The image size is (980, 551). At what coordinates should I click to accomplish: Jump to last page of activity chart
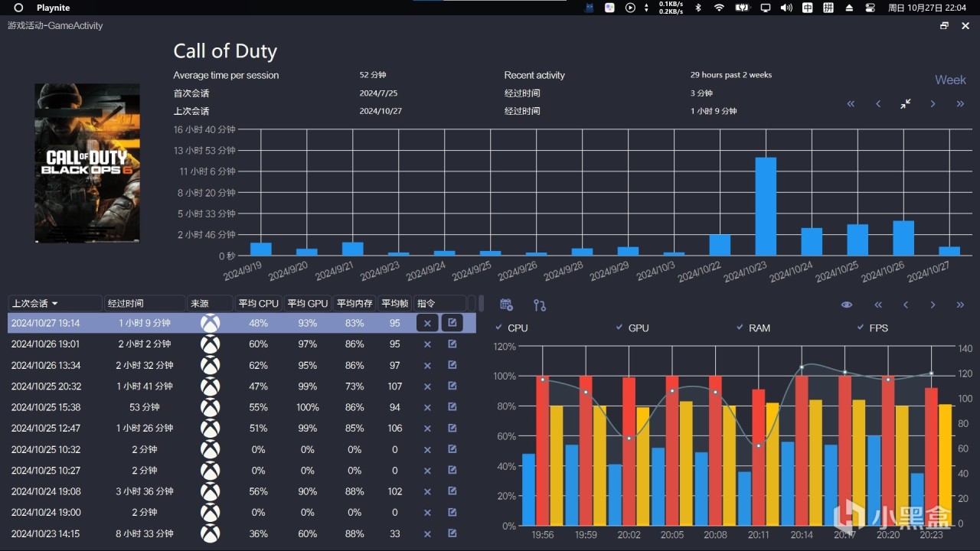click(x=960, y=103)
